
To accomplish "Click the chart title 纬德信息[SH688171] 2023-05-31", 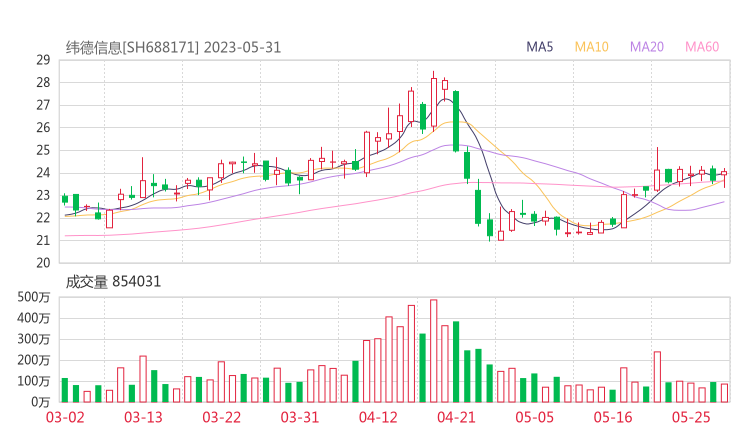I will point(173,48).
